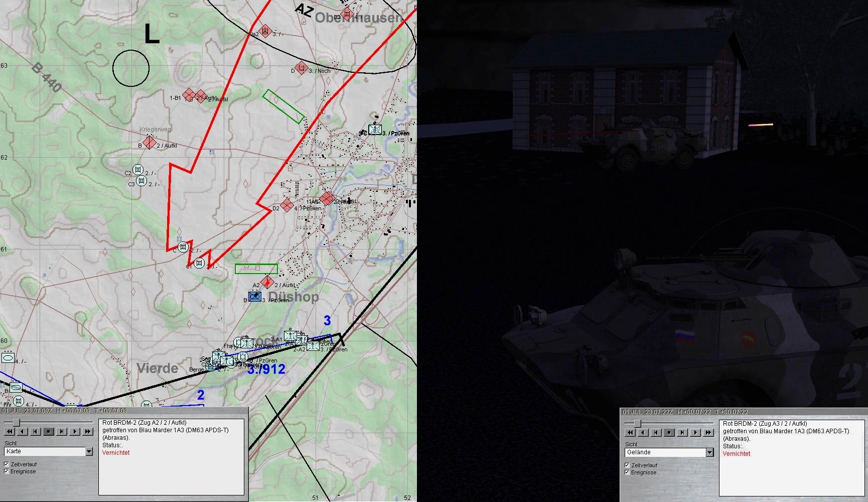Open the Sicht dropdown showing Karte
The image size is (868, 502).
(89, 451)
